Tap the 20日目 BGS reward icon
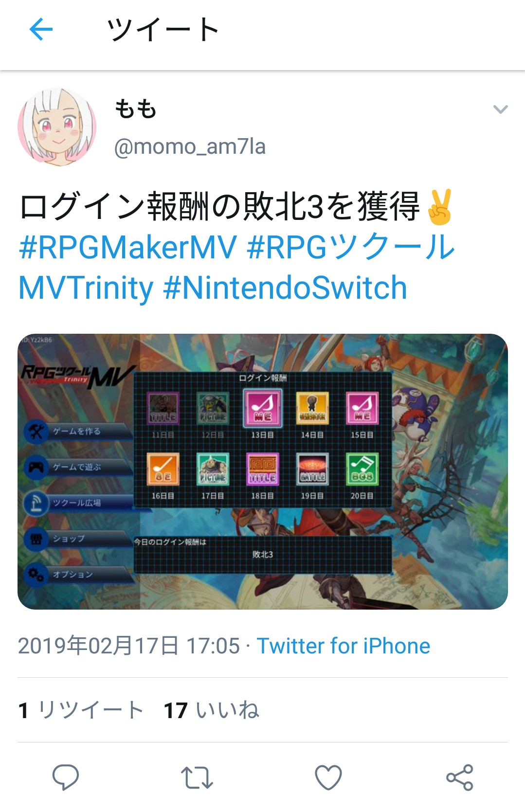This screenshot has height=812, width=525. (362, 469)
